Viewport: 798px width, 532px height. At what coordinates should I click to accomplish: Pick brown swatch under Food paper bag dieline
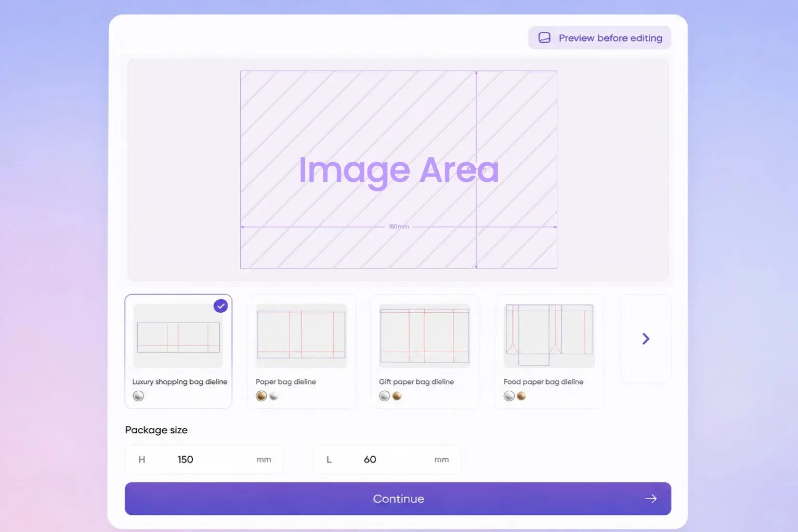point(521,396)
